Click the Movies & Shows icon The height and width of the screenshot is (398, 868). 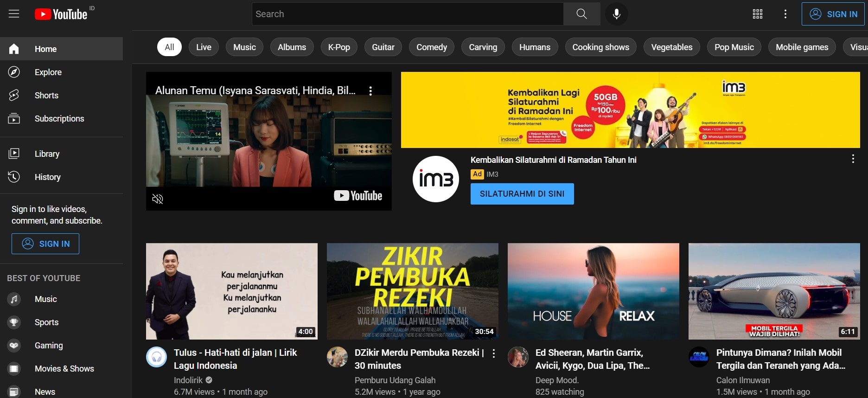(x=14, y=368)
